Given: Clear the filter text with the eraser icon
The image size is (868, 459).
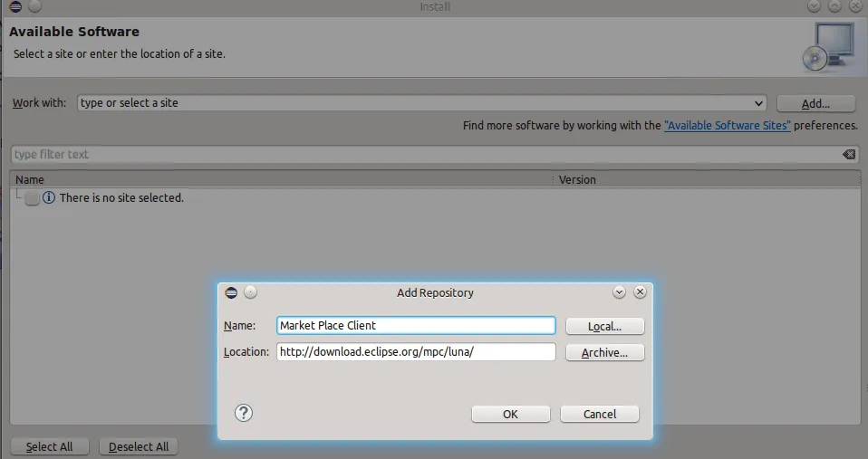Looking at the screenshot, I should 848,155.
